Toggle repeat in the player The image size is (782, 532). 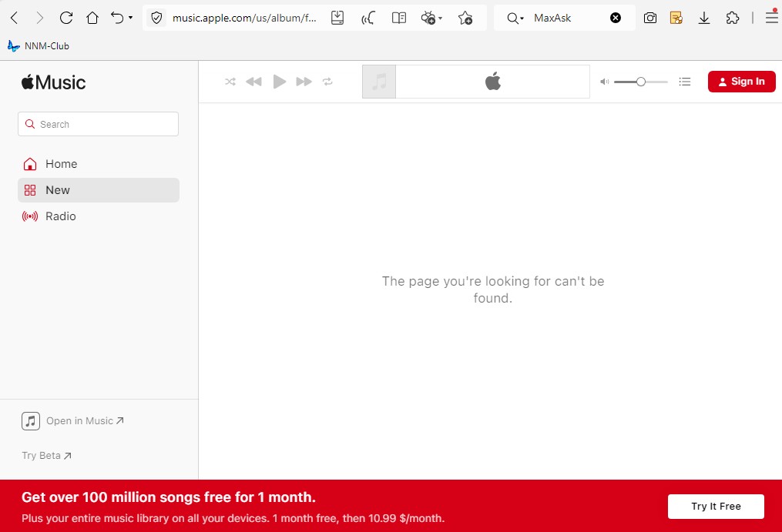327,82
